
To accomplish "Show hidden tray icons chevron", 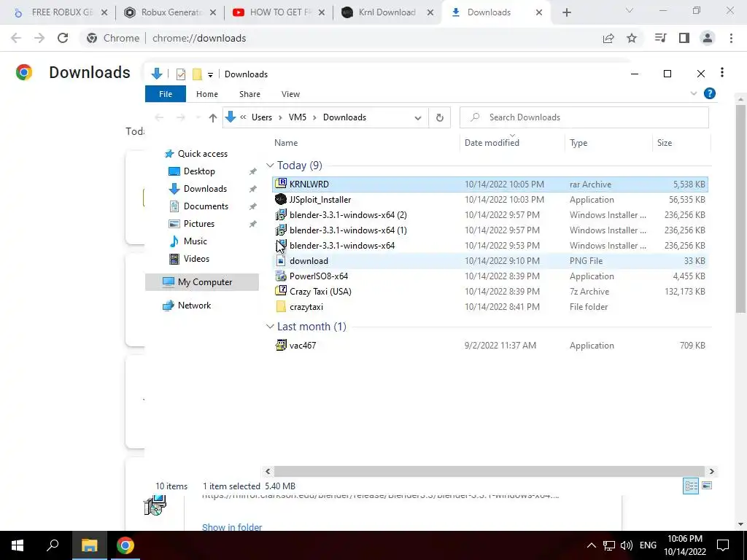I will pos(591,545).
